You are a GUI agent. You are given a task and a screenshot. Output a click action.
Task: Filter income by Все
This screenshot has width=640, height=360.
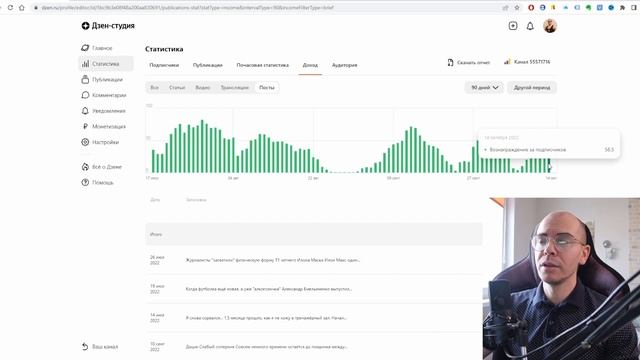[x=154, y=87]
